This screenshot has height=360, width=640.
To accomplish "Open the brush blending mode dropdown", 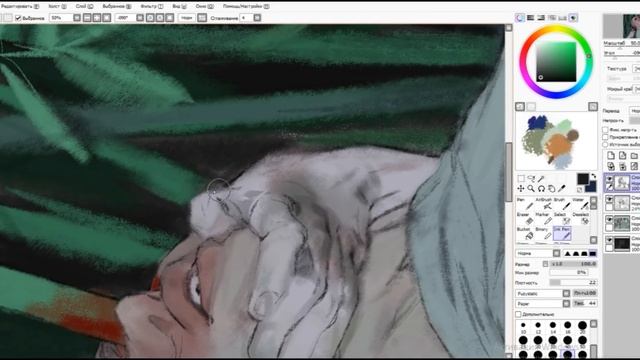I will click(x=538, y=253).
